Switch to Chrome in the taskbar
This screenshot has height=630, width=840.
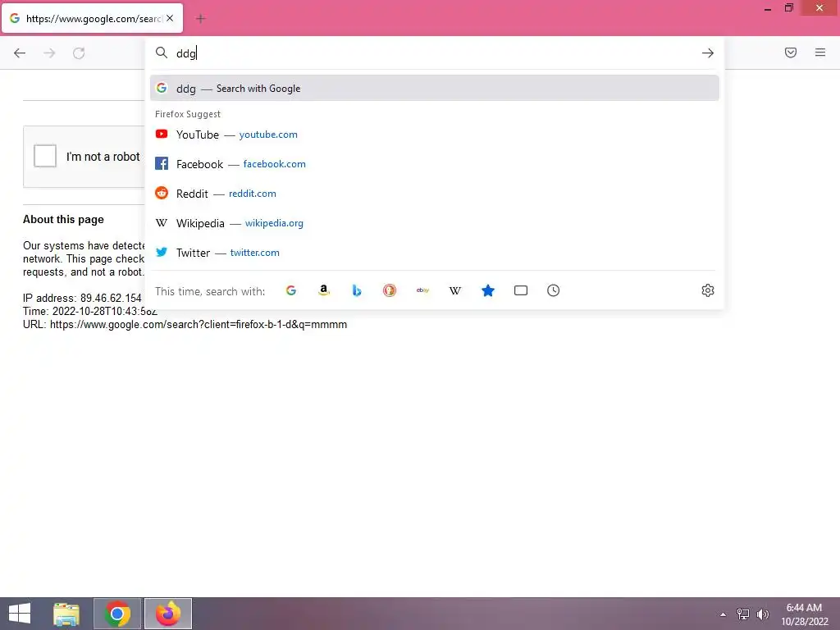117,614
